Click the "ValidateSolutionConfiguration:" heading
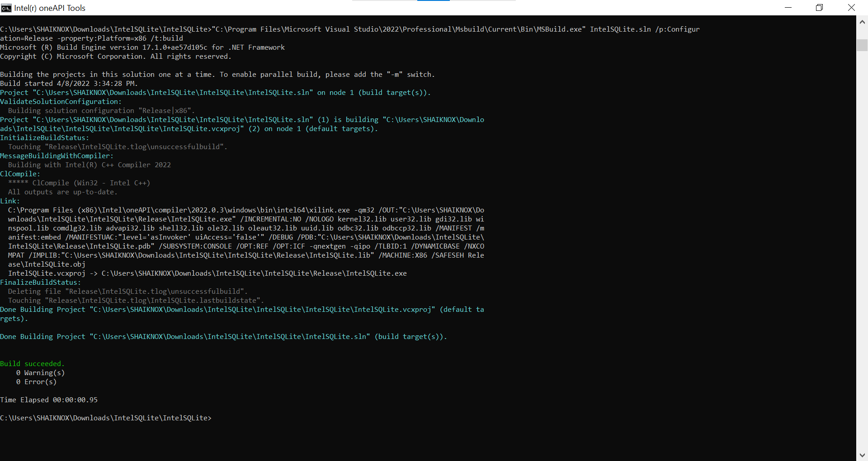 pos(61,102)
